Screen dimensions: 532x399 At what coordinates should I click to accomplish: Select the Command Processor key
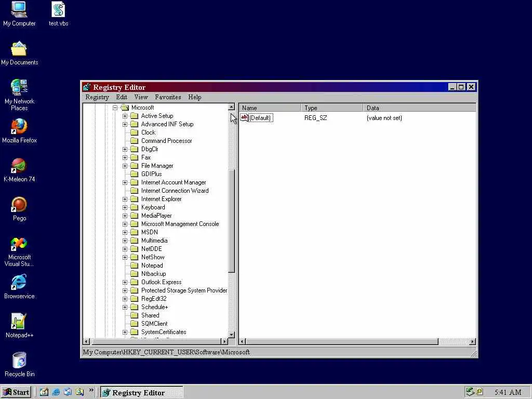(x=167, y=141)
